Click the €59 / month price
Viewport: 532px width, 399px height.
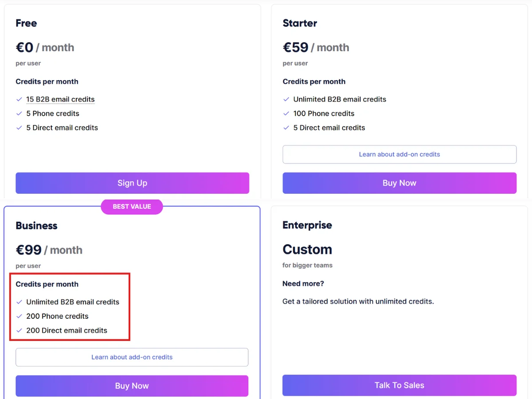pyautogui.click(x=316, y=47)
